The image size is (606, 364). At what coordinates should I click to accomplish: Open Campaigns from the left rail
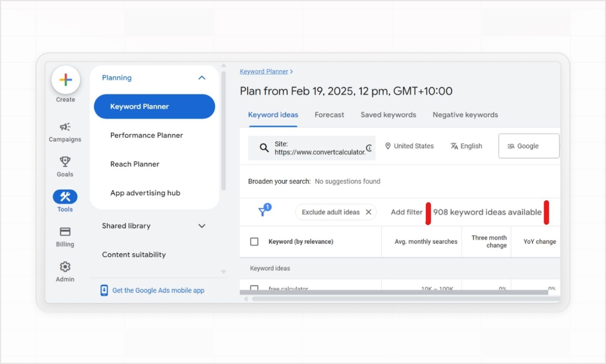[x=65, y=132]
